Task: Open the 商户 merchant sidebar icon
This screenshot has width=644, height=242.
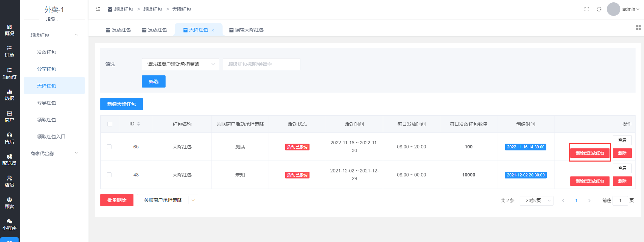Action: [9, 117]
